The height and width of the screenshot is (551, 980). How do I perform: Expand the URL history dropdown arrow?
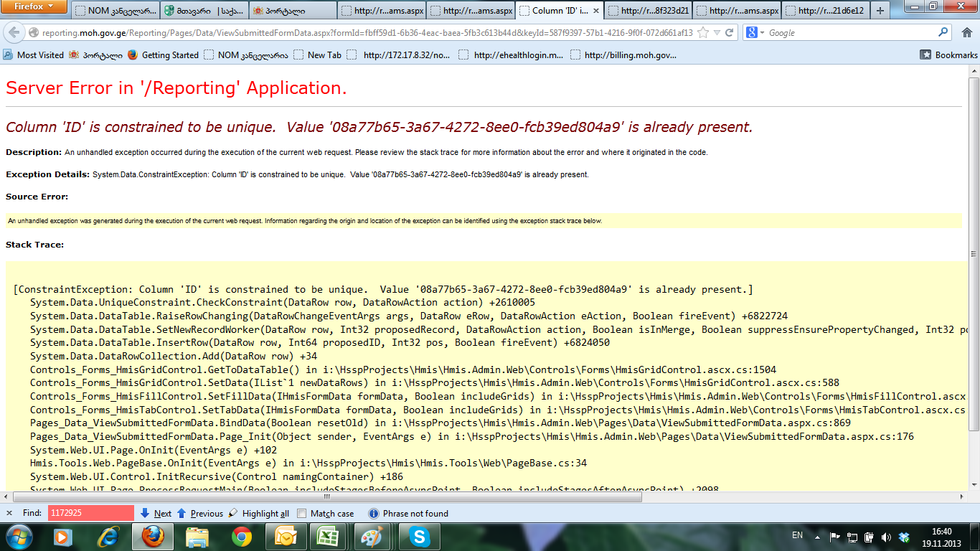point(717,32)
